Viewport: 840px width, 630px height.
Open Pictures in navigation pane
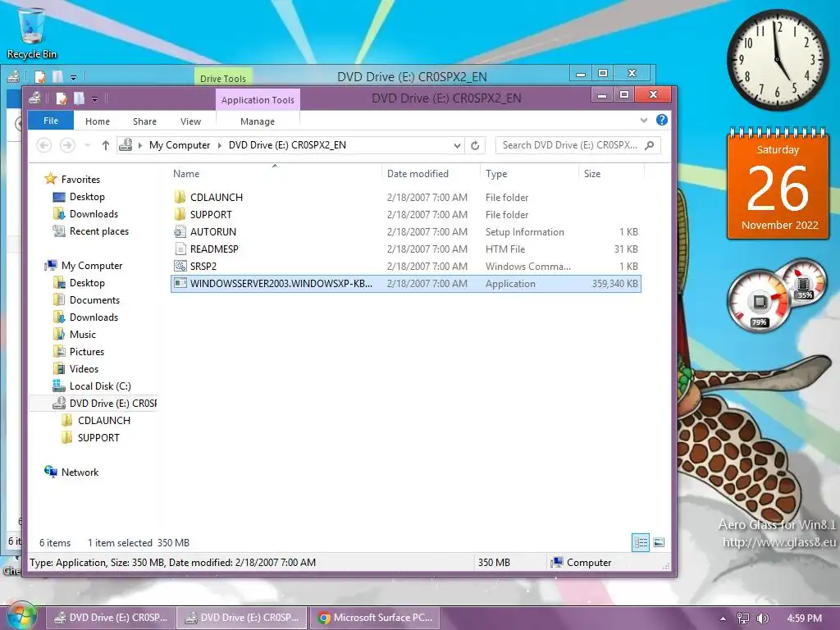(79, 351)
